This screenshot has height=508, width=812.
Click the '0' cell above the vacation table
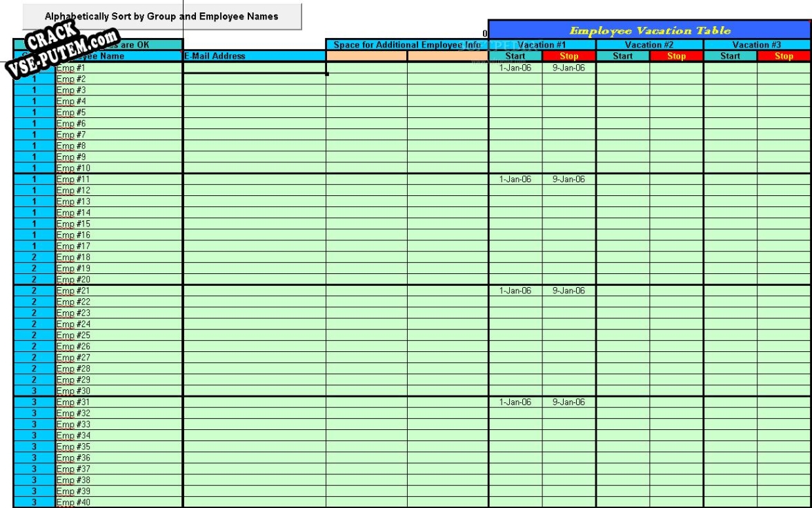485,32
